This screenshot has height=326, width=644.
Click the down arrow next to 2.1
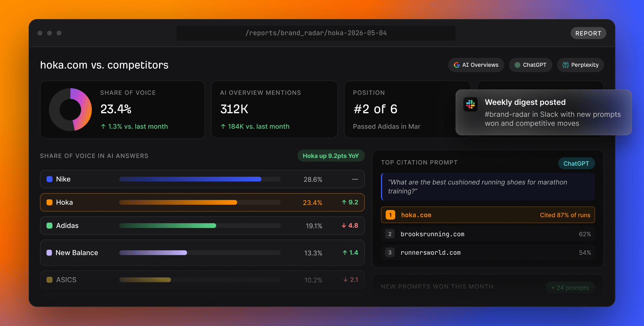[x=345, y=280]
